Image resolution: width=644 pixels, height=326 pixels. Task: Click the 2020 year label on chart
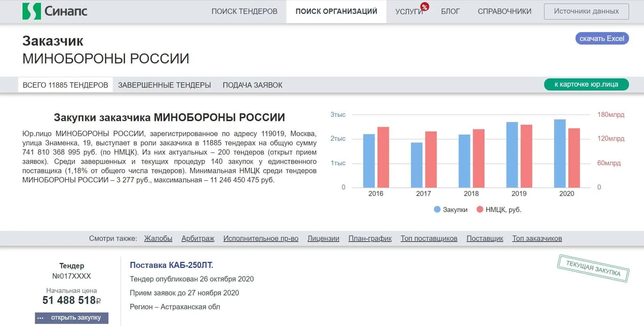(x=567, y=193)
